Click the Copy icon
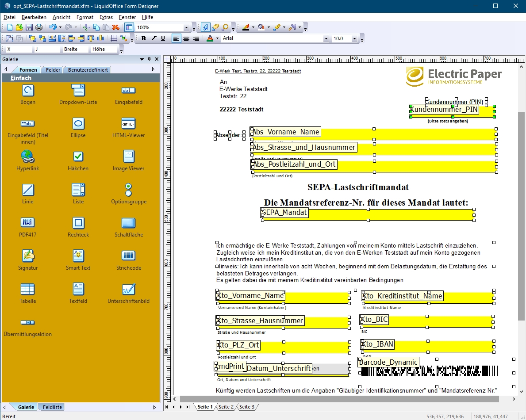Viewport: 526px width, 420px height. point(96,27)
